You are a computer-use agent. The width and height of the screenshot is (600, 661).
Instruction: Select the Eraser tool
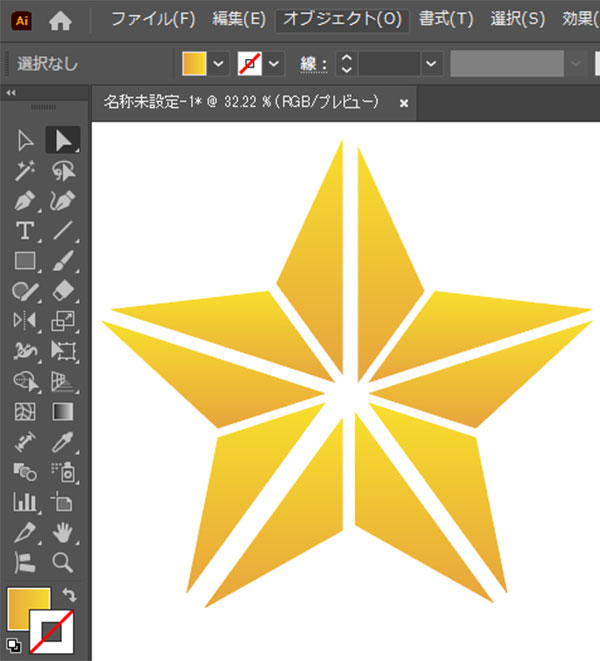coord(62,291)
